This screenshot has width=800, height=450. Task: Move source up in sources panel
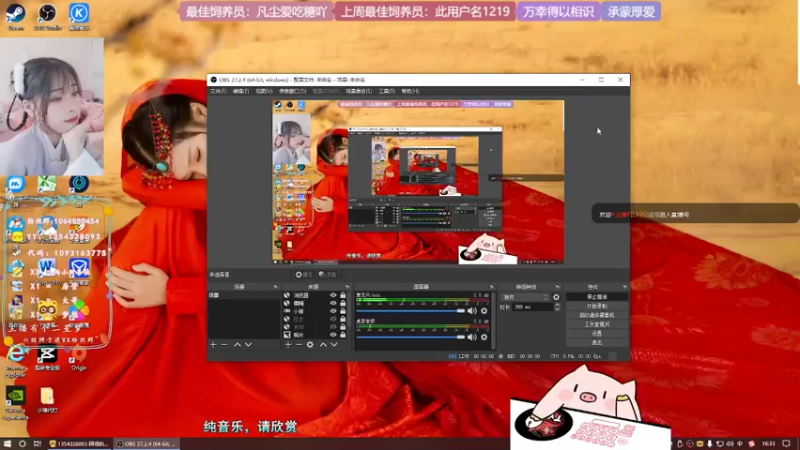323,345
